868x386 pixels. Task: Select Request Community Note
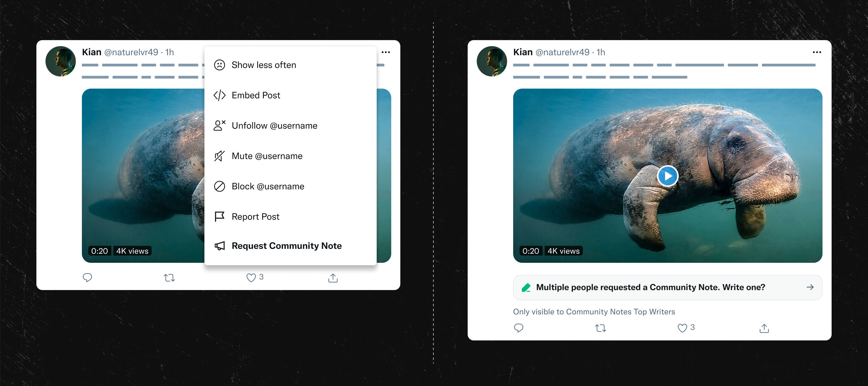(286, 246)
